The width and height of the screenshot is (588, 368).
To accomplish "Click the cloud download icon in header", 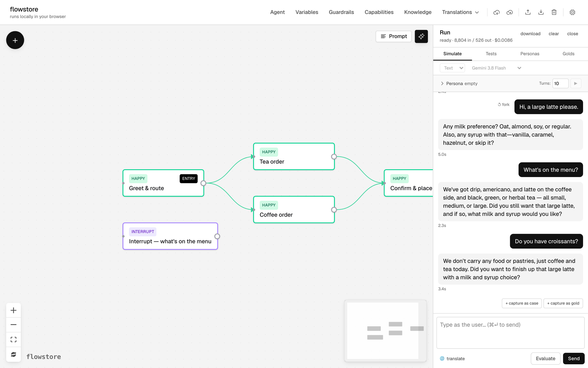I will click(496, 12).
